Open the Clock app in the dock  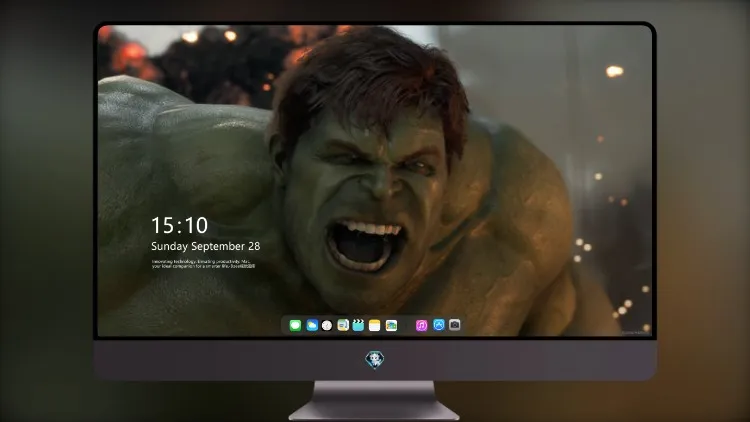[327, 325]
